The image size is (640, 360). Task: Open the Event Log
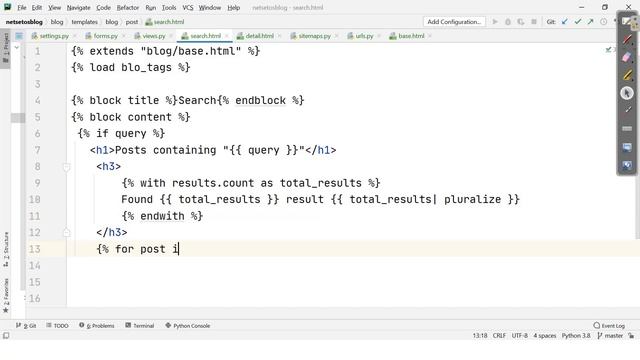tap(609, 326)
